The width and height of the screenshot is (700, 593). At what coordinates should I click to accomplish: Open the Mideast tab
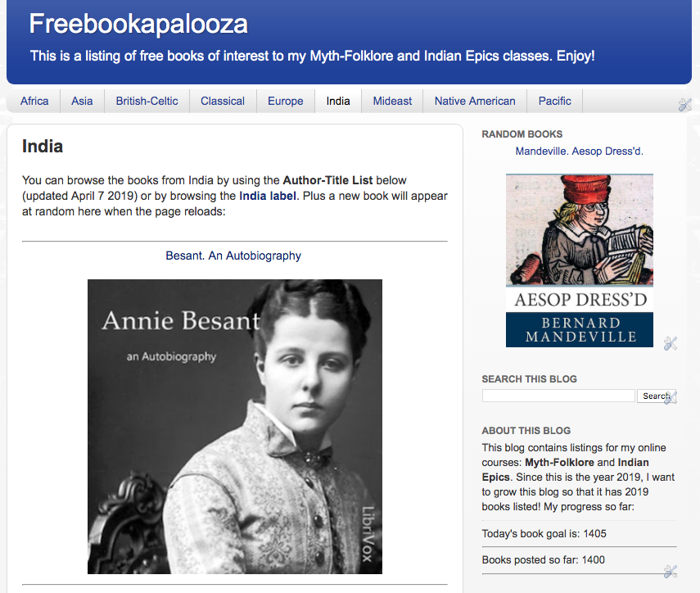(x=392, y=101)
